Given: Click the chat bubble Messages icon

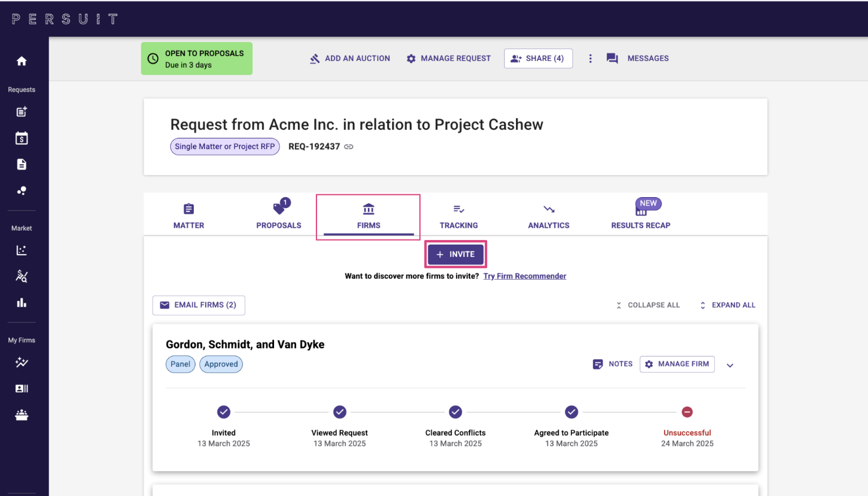Looking at the screenshot, I should pyautogui.click(x=612, y=59).
